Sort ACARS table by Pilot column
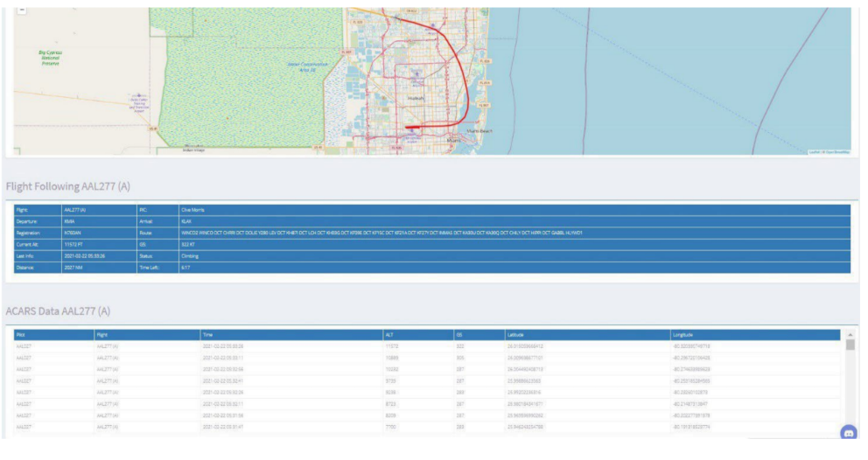This screenshot has height=460, width=868. [21, 334]
